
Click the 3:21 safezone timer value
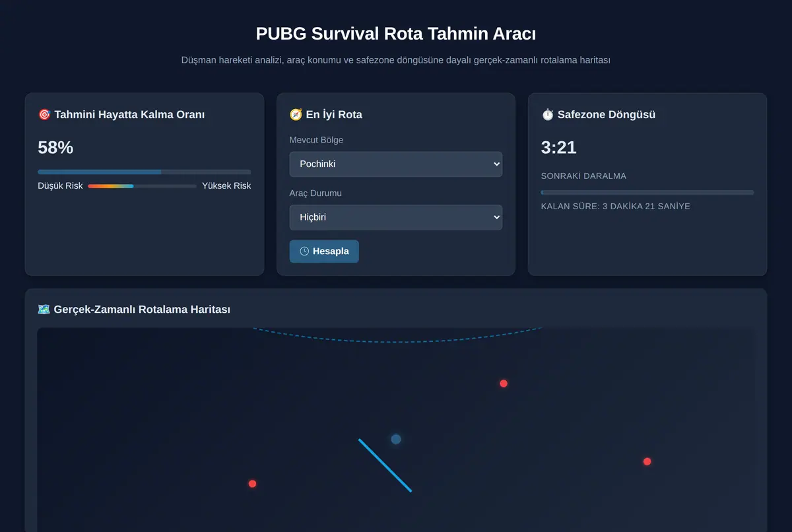pos(558,148)
